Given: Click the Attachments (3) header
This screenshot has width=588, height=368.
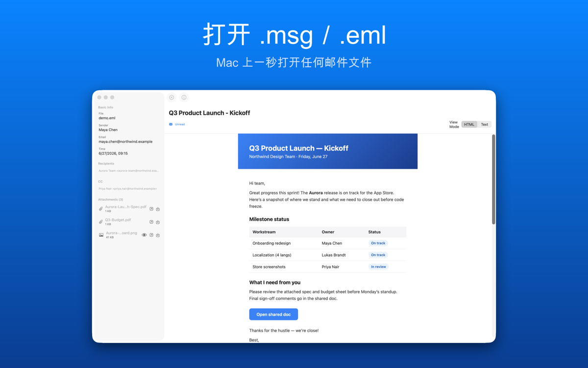Looking at the screenshot, I should point(110,200).
